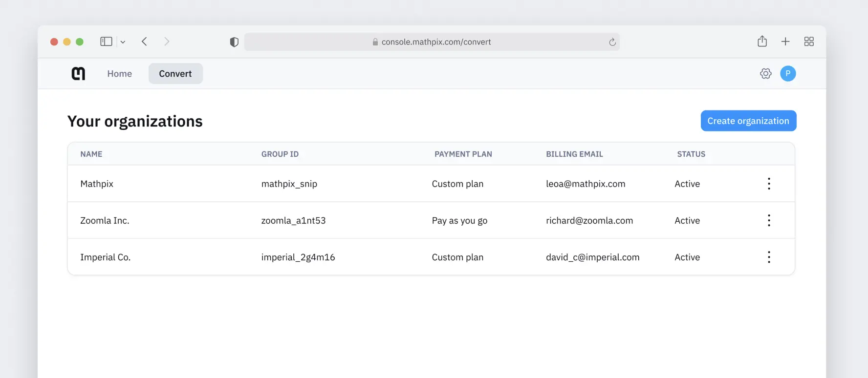Click the GROUP ID column header
Viewport: 868px width, 378px height.
point(280,154)
